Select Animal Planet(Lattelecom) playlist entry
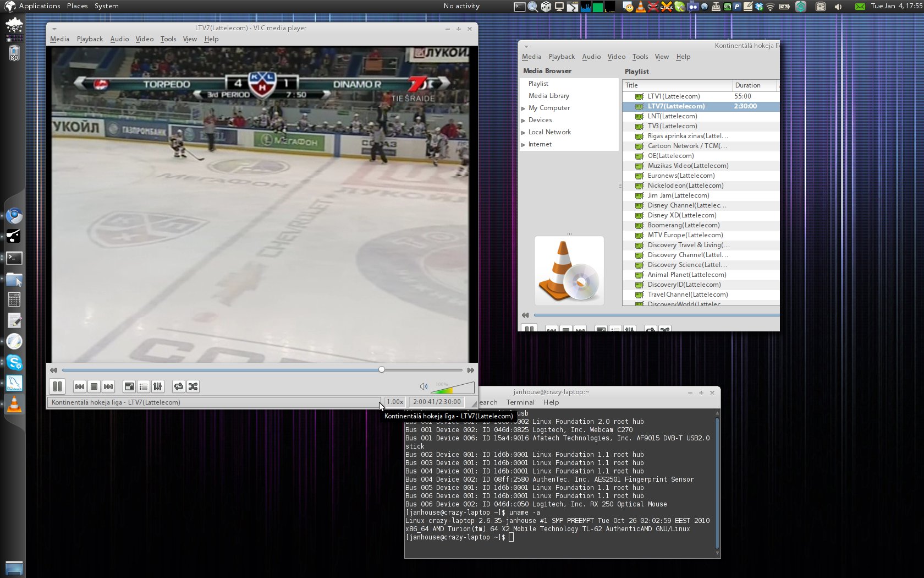The height and width of the screenshot is (578, 924). (x=701, y=275)
